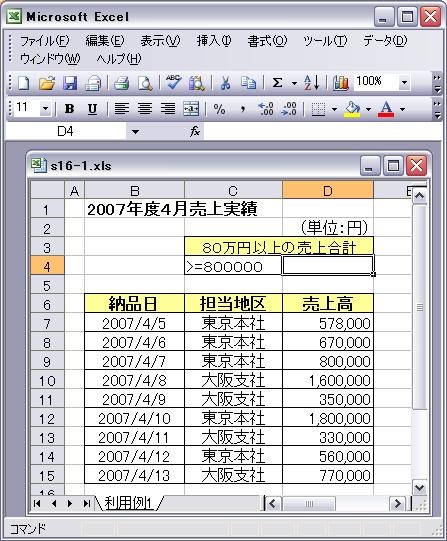The image size is (447, 541).
Task: Expand the font size 11 dropdown
Action: pos(45,109)
